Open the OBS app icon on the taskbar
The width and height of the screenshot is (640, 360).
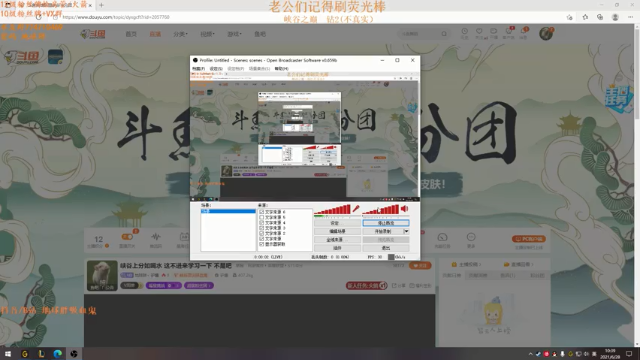point(74,353)
